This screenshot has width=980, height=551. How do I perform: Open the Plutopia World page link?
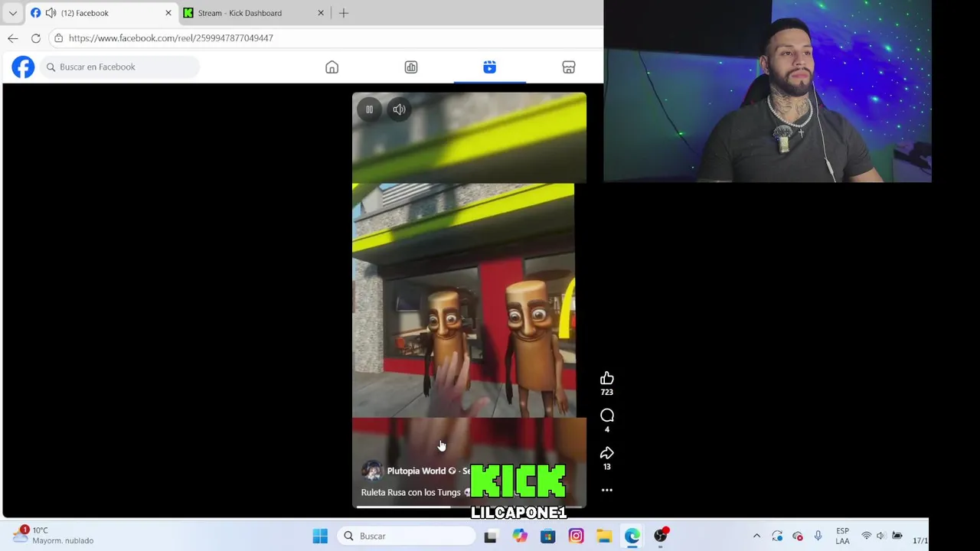point(416,471)
